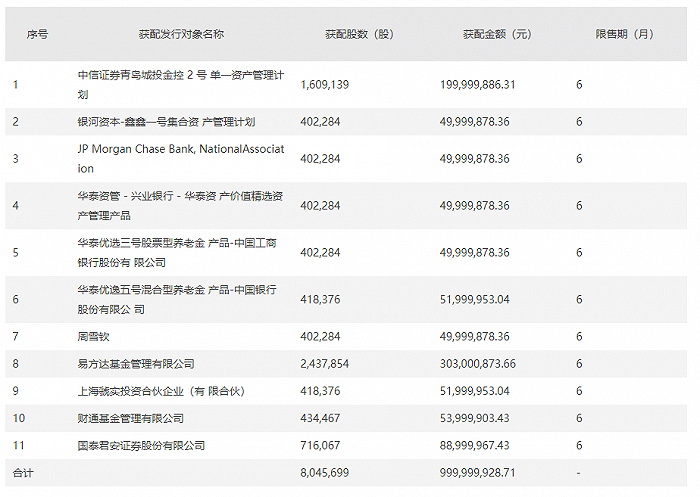Click 国泰君安证券股份有限公司 cell
Image resolution: width=700 pixels, height=497 pixels.
pyautogui.click(x=141, y=445)
